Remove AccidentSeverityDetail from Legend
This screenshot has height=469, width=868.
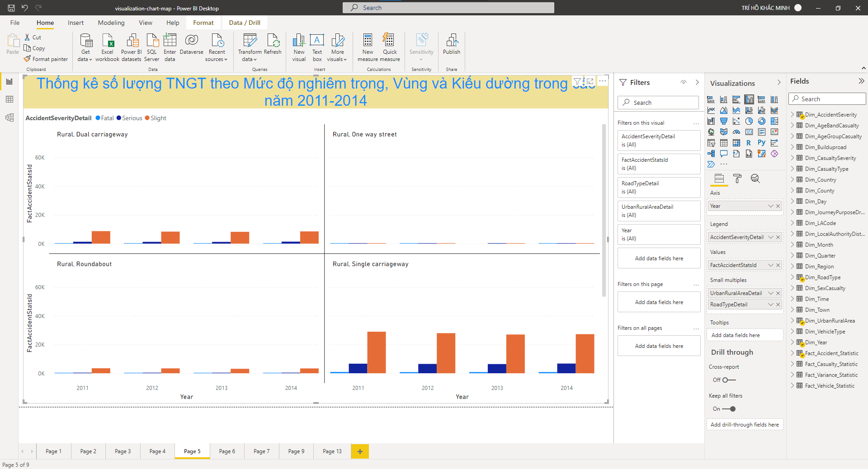(778, 237)
